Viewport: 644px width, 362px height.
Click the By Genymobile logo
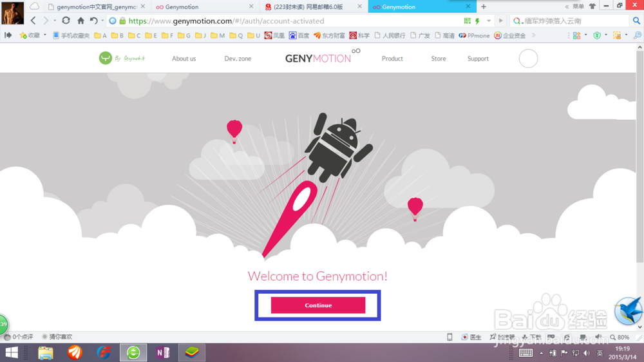(x=122, y=58)
